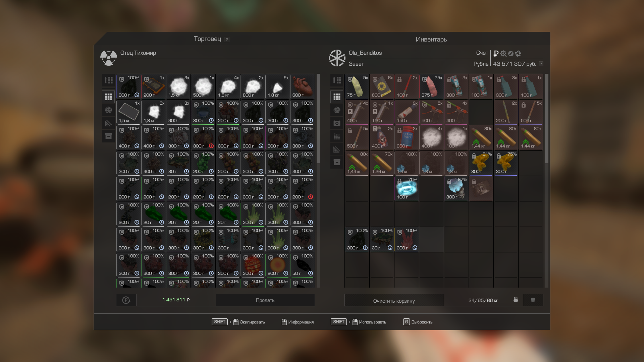The width and height of the screenshot is (644, 362).
Task: Select the yellow artifact at 81%
Action: pyautogui.click(x=481, y=163)
